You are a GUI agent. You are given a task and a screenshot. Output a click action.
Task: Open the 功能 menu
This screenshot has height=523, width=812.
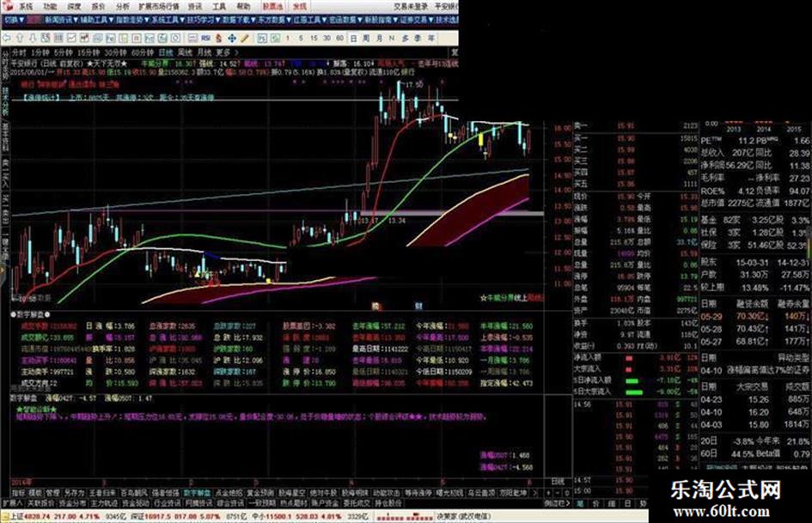[x=50, y=7]
